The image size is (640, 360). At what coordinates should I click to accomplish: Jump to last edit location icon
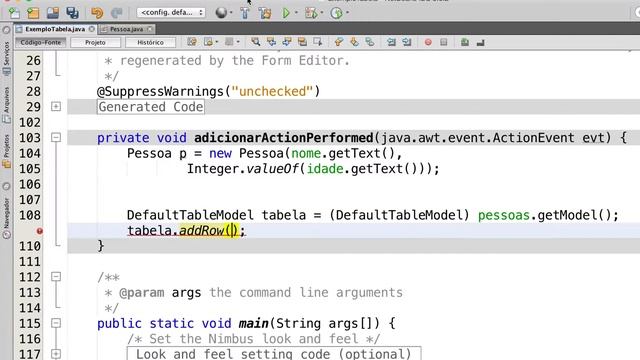point(192,42)
